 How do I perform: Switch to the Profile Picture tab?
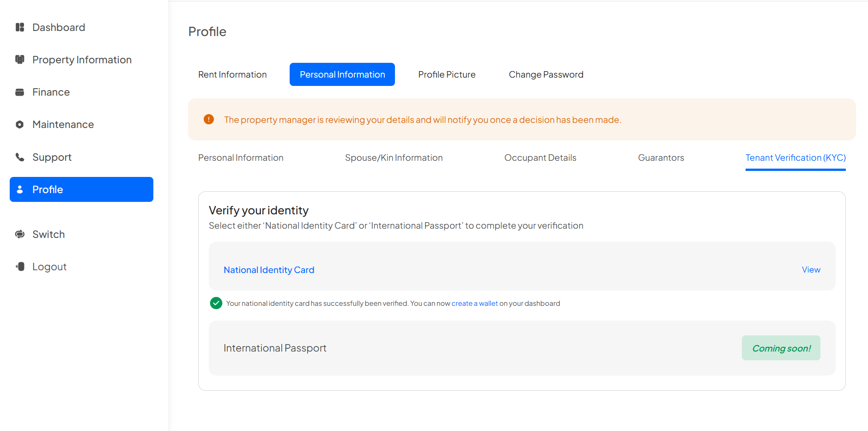(x=447, y=74)
